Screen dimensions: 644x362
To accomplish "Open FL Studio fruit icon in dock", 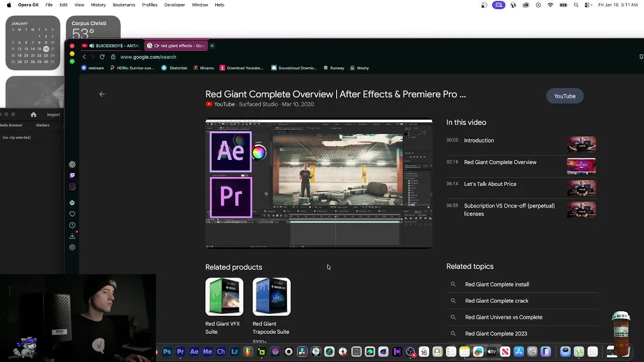I will tap(248, 352).
